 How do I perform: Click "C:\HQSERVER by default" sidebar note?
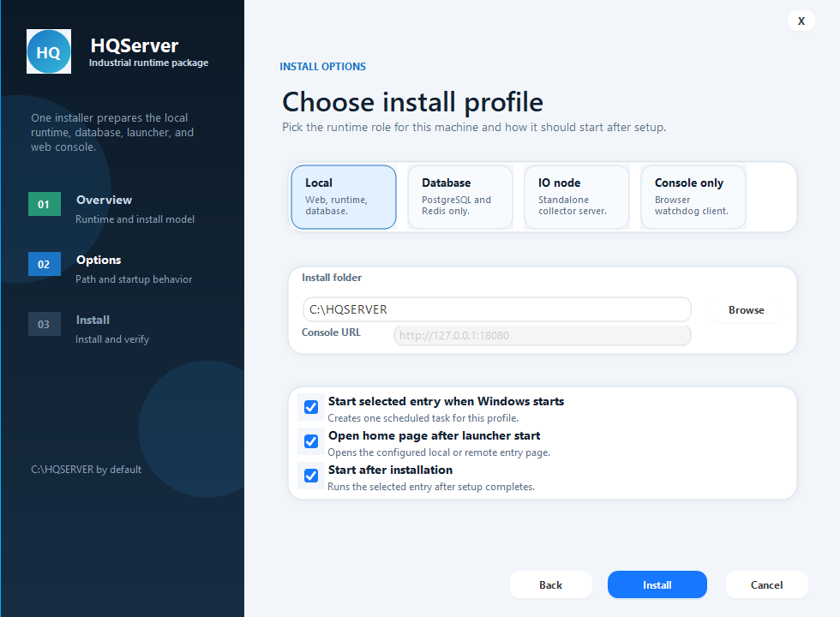click(87, 470)
